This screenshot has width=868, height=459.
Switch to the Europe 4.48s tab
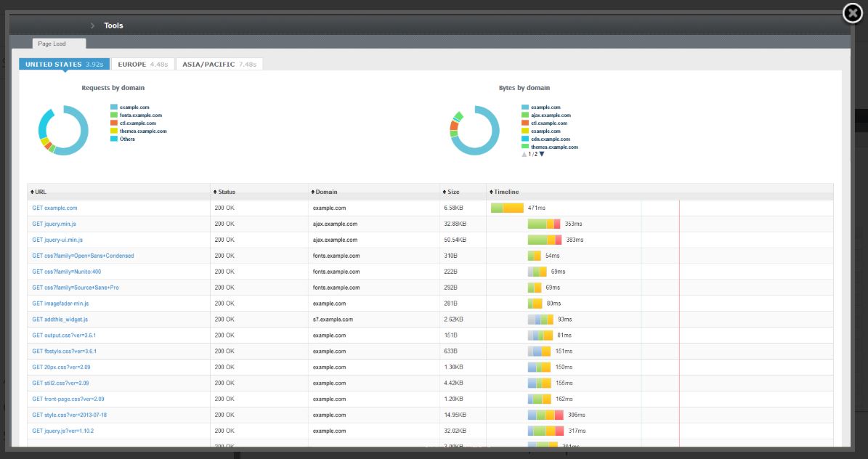pyautogui.click(x=143, y=64)
